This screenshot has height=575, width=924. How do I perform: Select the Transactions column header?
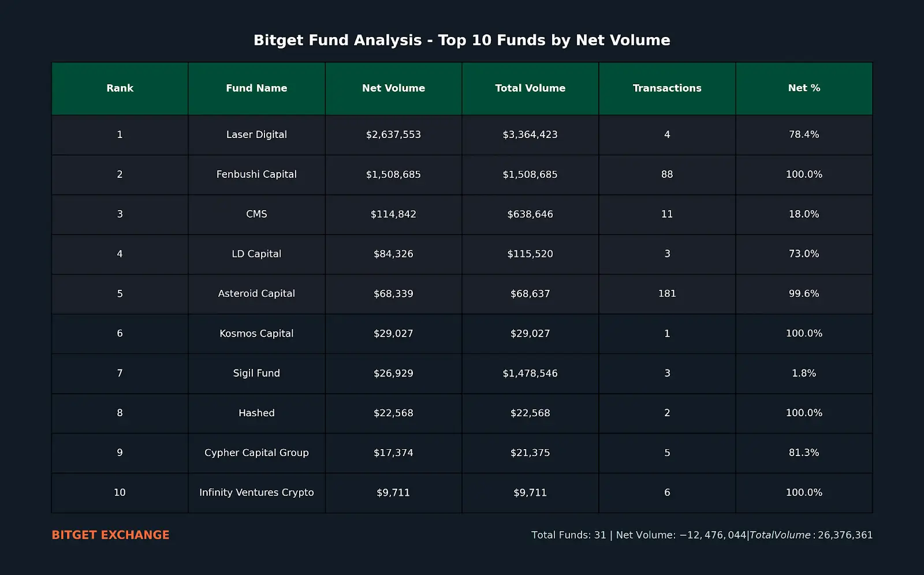[667, 88]
